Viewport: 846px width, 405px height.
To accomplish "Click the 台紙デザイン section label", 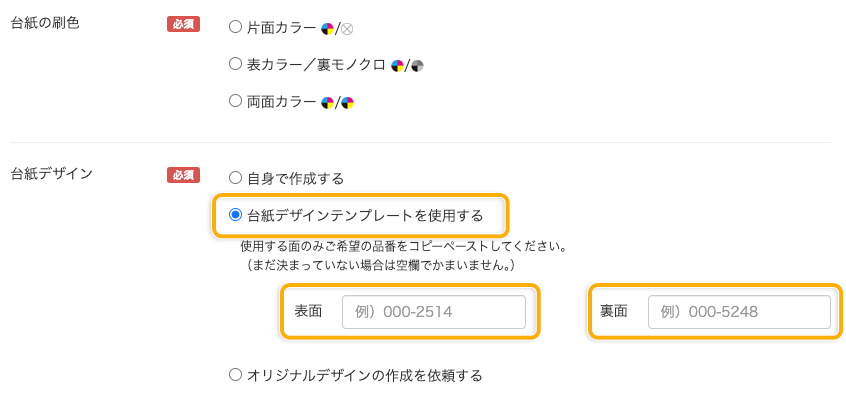I will 51,175.
